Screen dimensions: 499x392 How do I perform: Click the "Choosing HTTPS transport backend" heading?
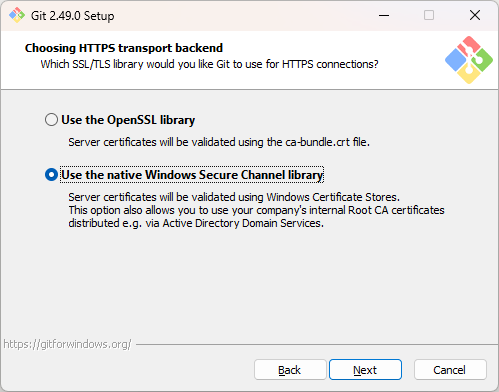[124, 48]
